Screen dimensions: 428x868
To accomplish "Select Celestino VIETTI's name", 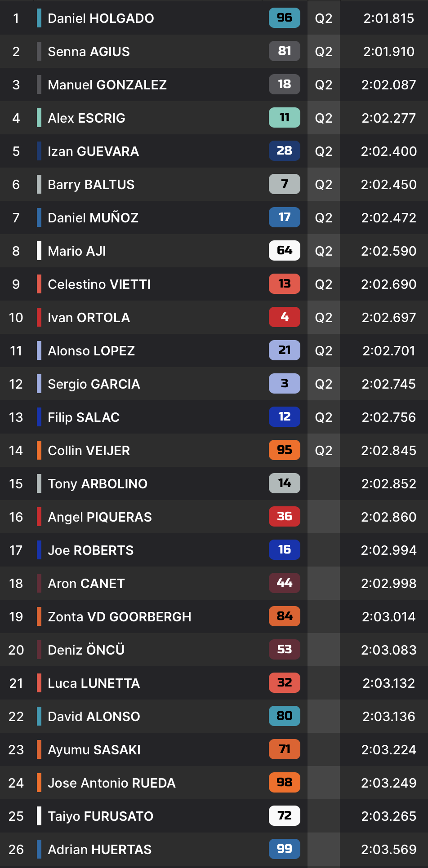I will [99, 284].
